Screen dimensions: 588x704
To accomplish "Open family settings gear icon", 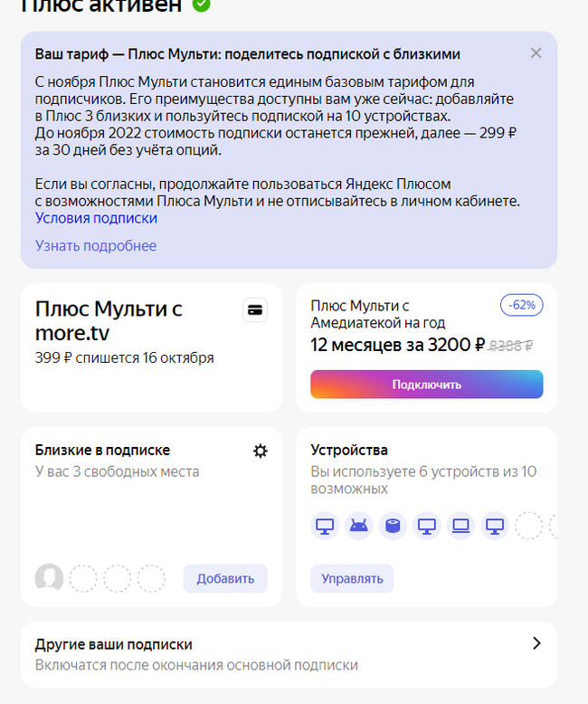I will tap(261, 451).
